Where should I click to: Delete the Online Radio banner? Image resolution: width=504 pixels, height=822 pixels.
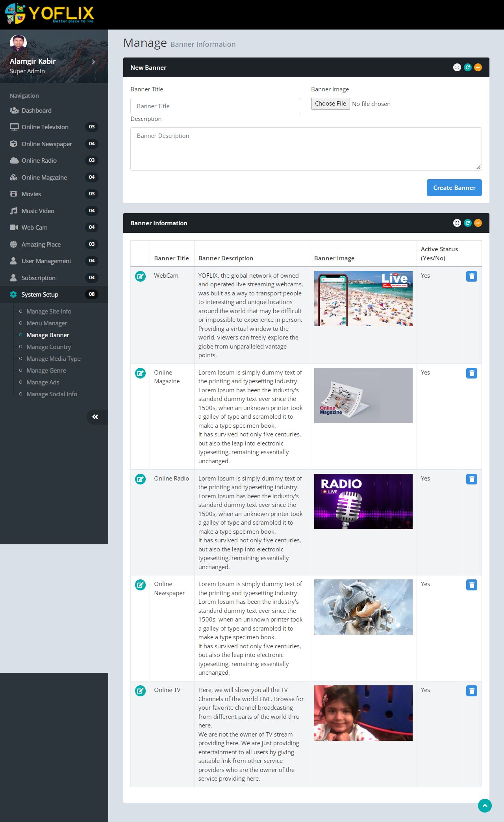472,479
